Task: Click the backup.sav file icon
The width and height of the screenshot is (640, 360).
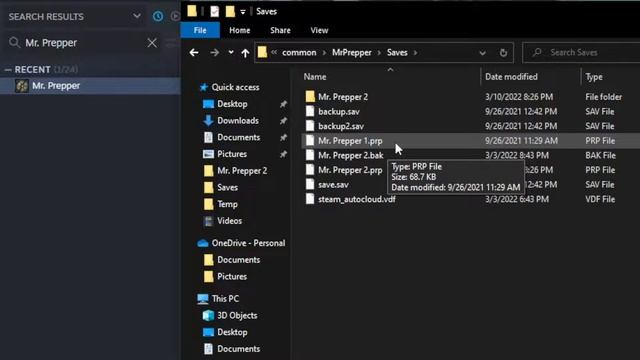Action: click(310, 111)
